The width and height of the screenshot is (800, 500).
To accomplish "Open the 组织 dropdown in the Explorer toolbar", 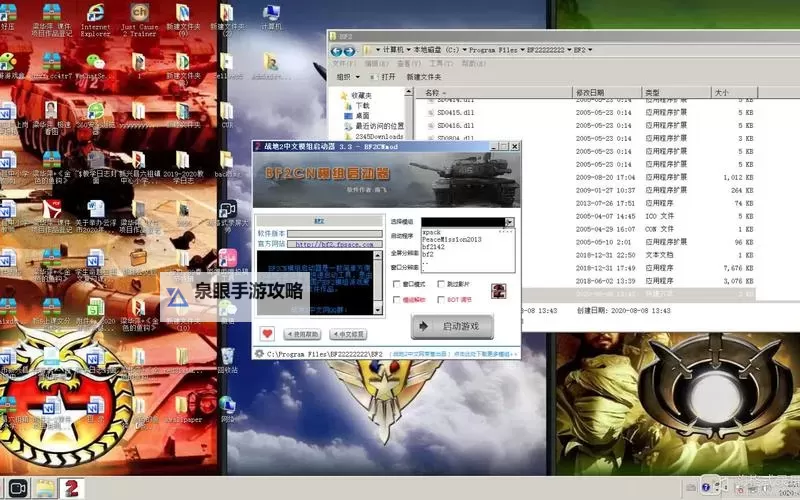I will pyautogui.click(x=348, y=77).
